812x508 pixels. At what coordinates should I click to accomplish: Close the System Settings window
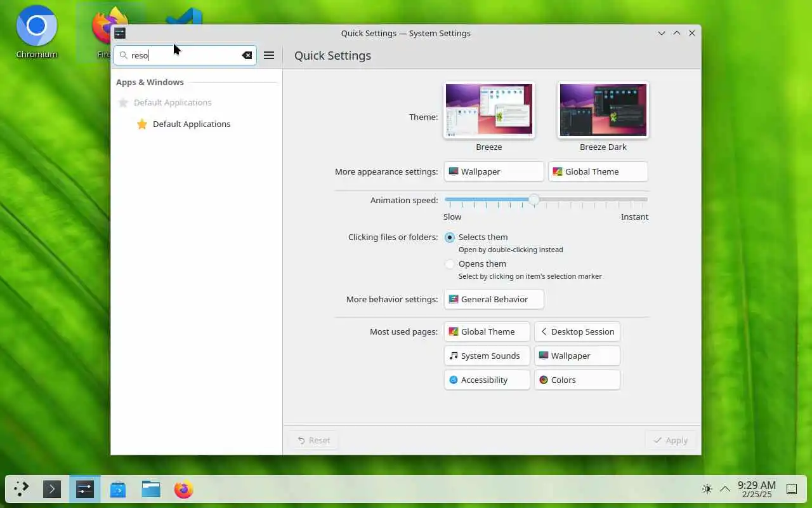click(x=692, y=33)
